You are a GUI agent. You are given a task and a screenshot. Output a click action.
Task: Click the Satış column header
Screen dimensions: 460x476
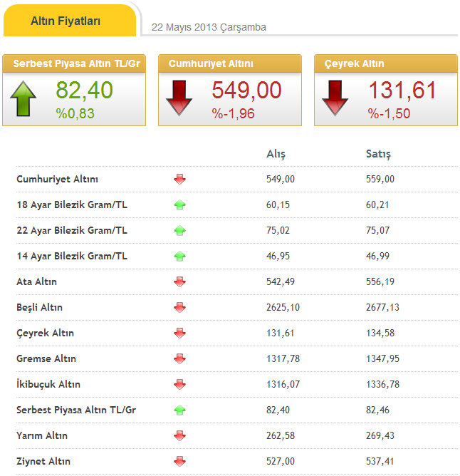377,155
